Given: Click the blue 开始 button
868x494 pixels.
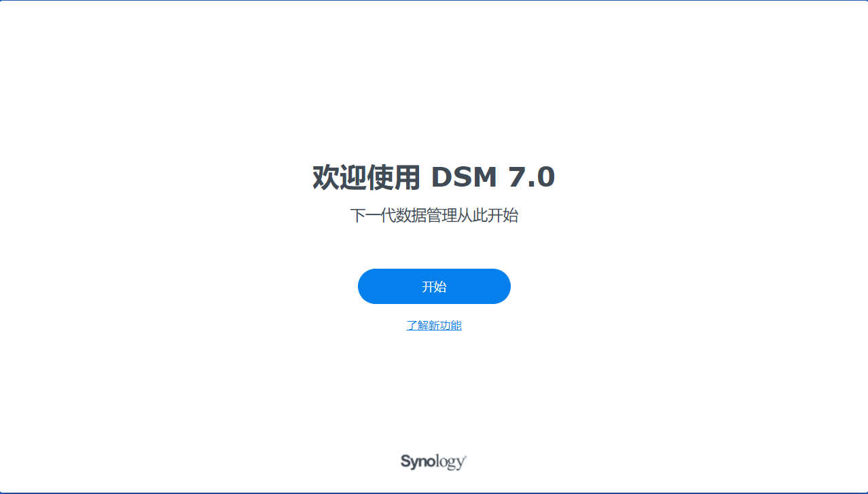Looking at the screenshot, I should click(434, 286).
